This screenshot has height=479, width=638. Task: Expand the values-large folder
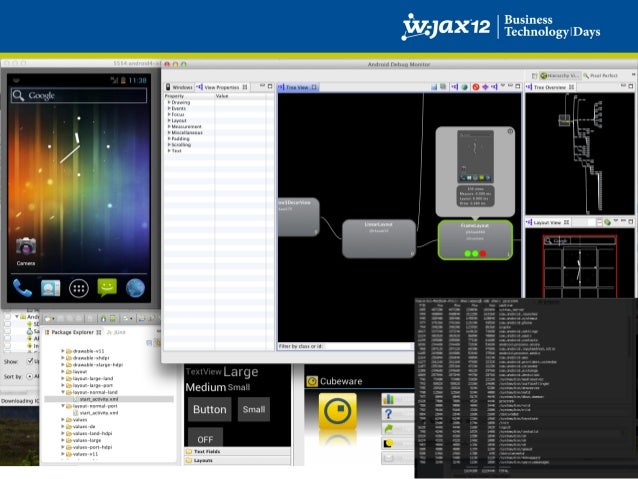(63, 440)
